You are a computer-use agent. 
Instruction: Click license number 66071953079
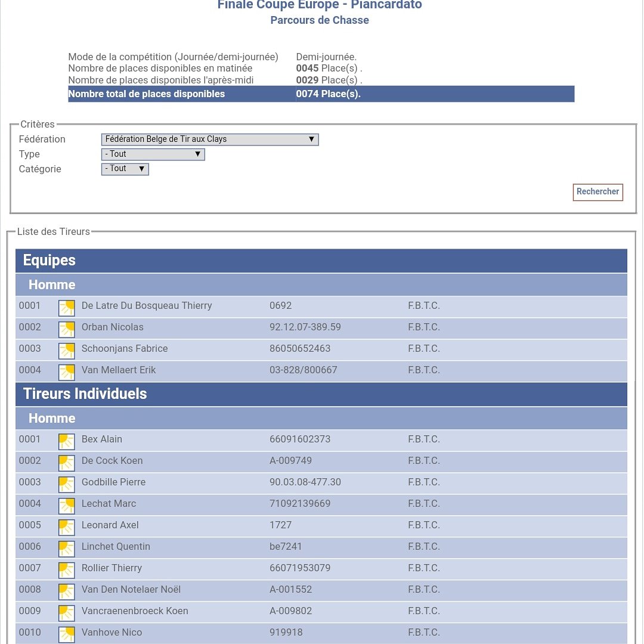pyautogui.click(x=300, y=568)
